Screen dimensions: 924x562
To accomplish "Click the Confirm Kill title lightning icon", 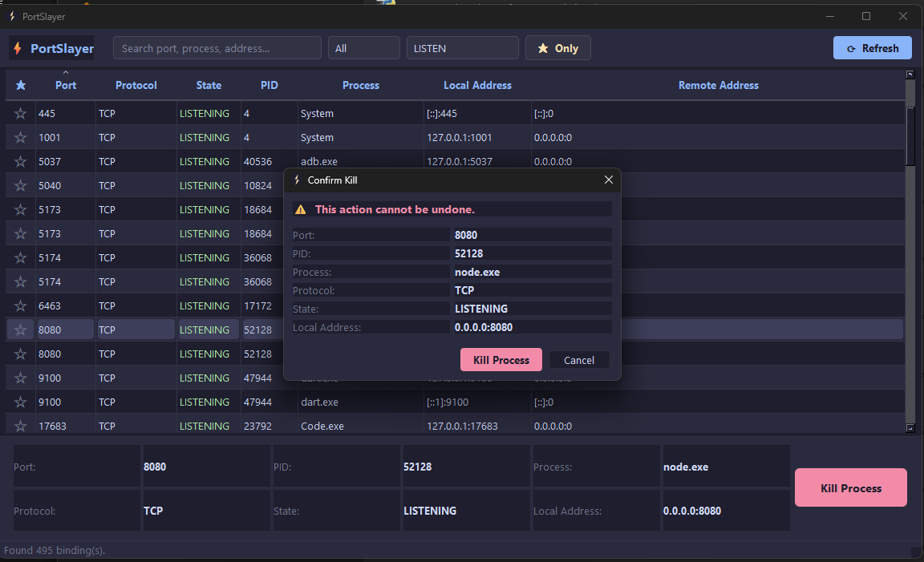I will [297, 180].
